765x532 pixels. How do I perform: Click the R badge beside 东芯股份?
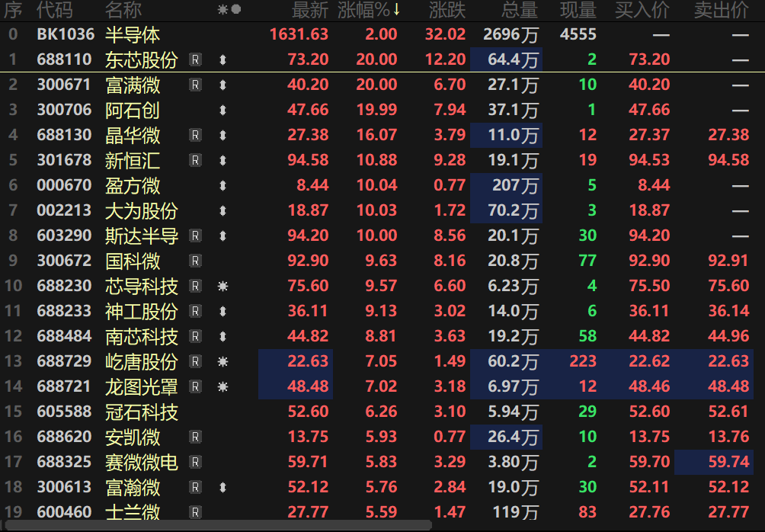[195, 59]
